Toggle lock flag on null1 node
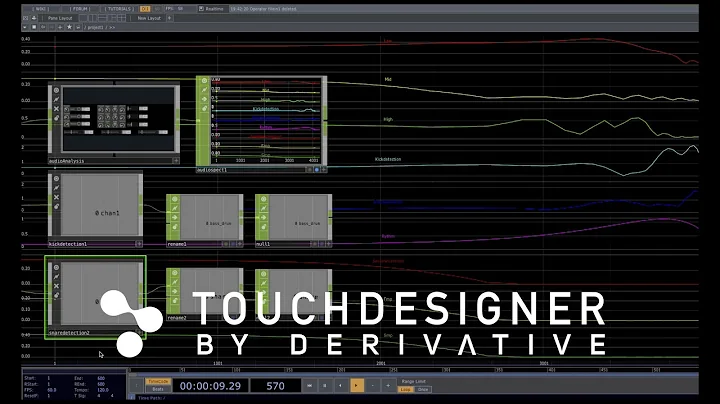Image resolution: width=720 pixels, height=404 pixels. (x=264, y=227)
